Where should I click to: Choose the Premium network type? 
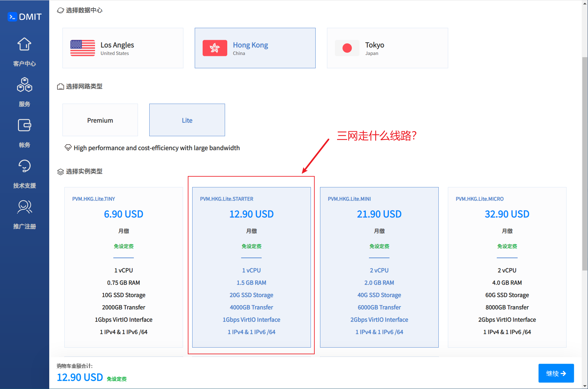[100, 120]
